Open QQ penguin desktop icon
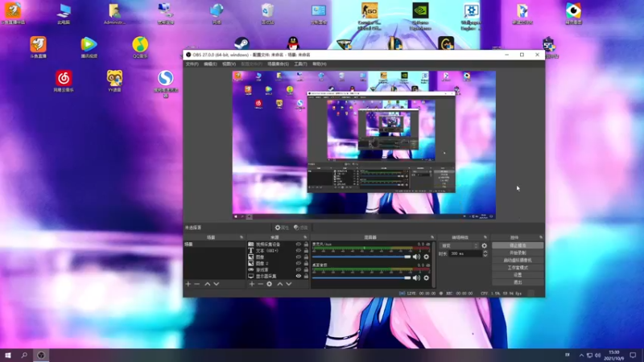The width and height of the screenshot is (644, 362). (x=293, y=43)
